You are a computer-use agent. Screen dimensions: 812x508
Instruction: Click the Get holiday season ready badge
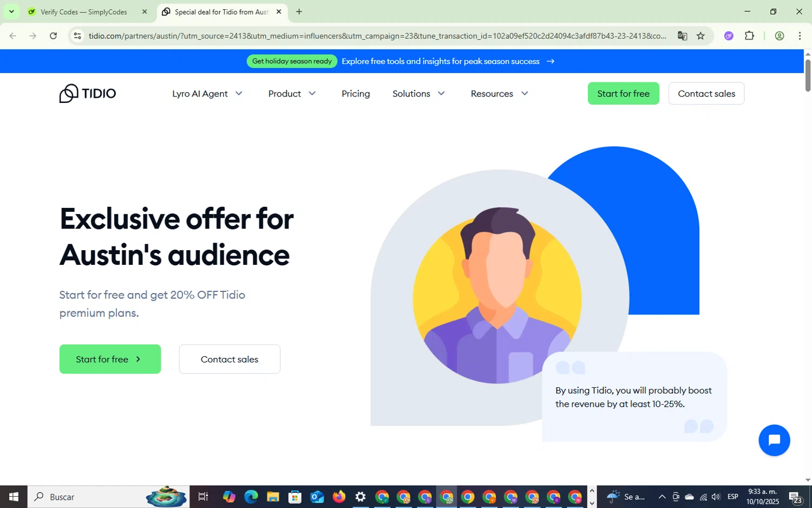(292, 61)
